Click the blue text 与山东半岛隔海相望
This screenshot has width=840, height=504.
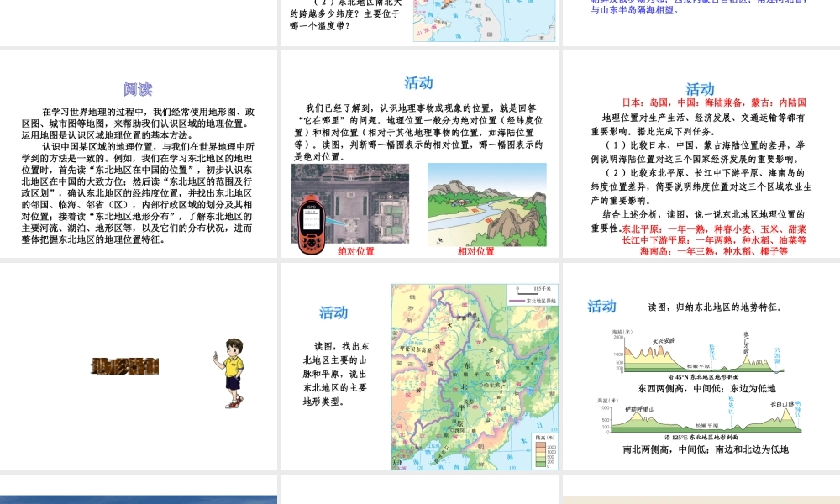click(x=635, y=9)
